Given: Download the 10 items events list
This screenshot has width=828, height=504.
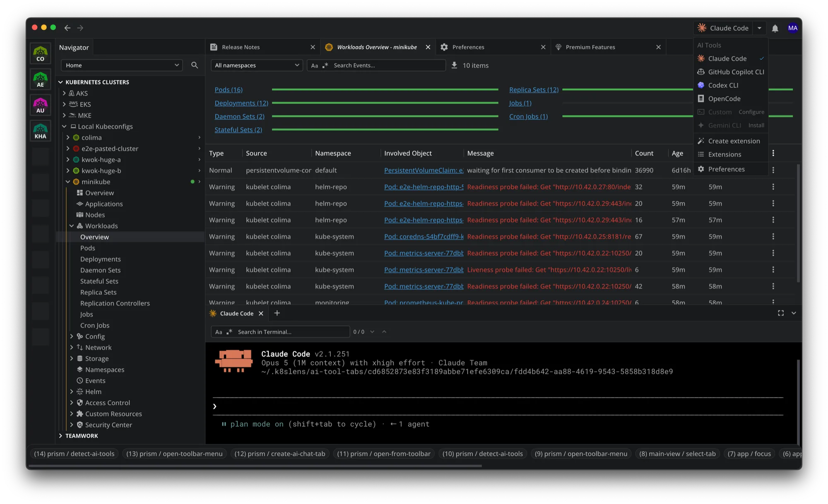Looking at the screenshot, I should pos(454,65).
